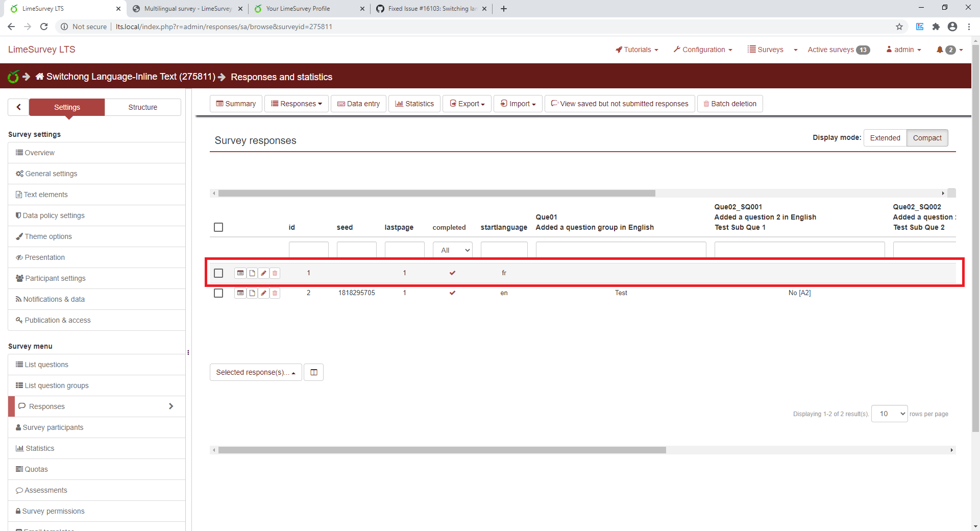Image resolution: width=980 pixels, height=531 pixels.
Task: Open General settings in the sidebar
Action: pyautogui.click(x=96, y=174)
